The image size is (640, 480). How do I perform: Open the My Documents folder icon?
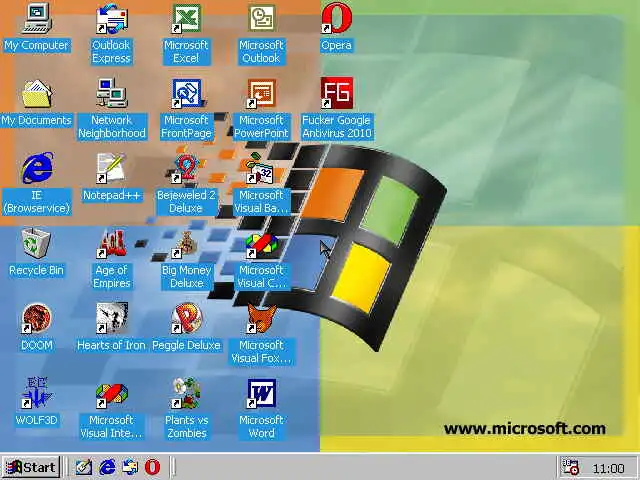click(x=37, y=94)
